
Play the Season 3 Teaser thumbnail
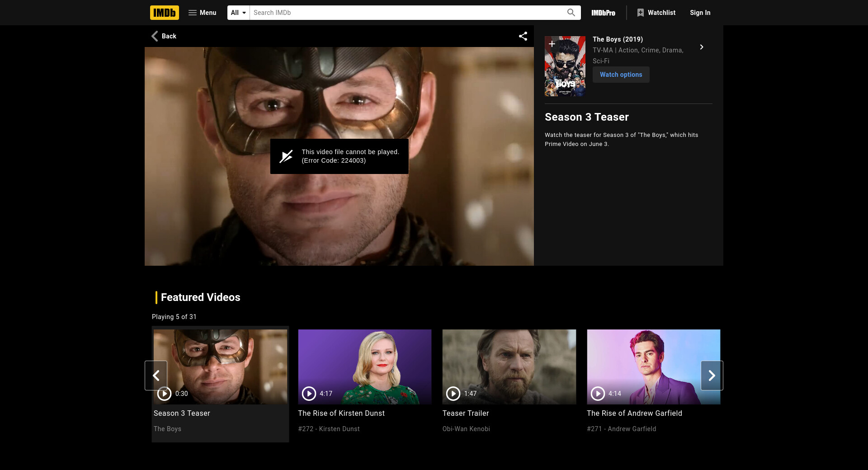(x=220, y=367)
